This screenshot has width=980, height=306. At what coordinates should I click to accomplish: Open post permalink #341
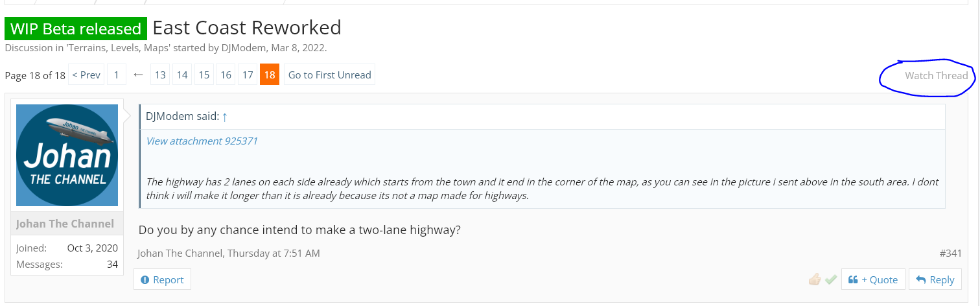(x=950, y=253)
